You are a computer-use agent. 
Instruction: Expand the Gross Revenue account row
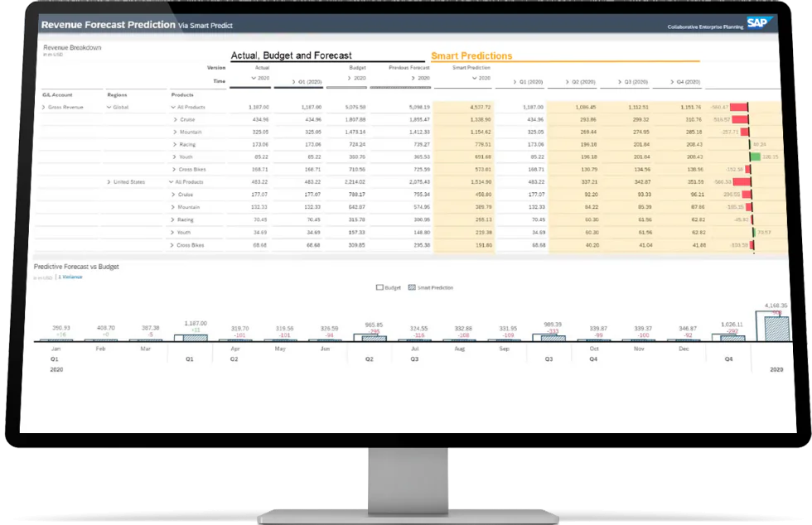pos(43,107)
